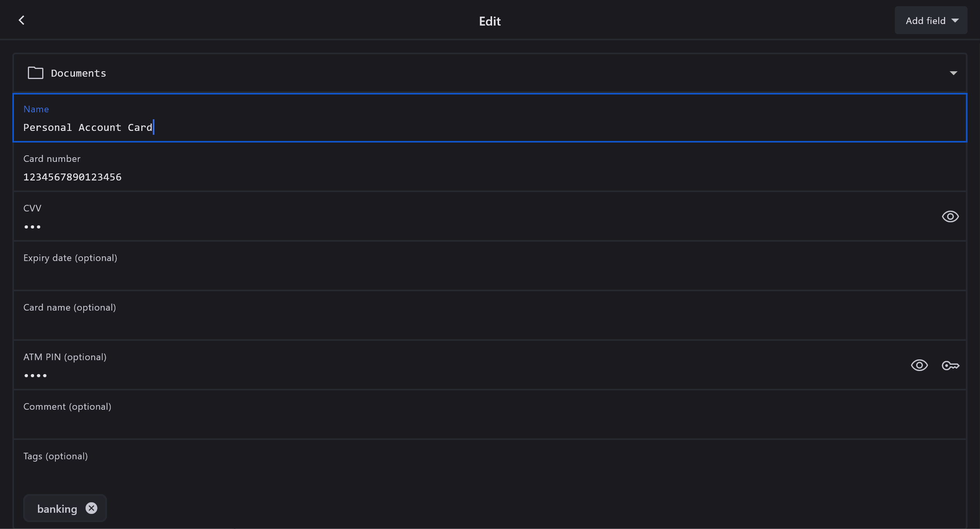
Task: Click the Add field caret arrow
Action: coord(955,21)
